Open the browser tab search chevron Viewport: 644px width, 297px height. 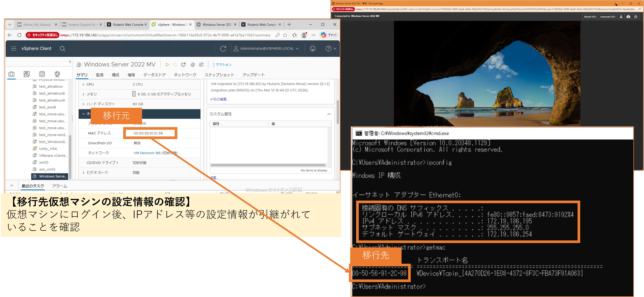[x=10, y=24]
